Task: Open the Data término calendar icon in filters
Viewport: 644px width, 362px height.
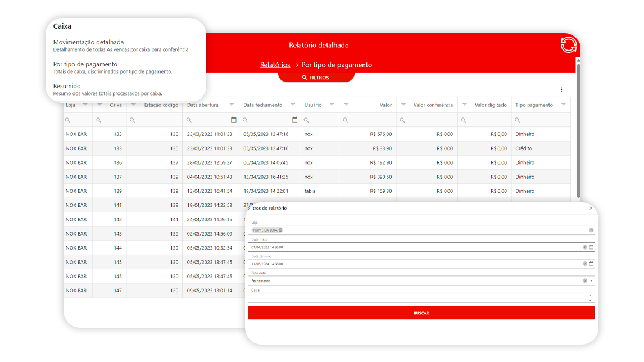Action: click(x=591, y=264)
